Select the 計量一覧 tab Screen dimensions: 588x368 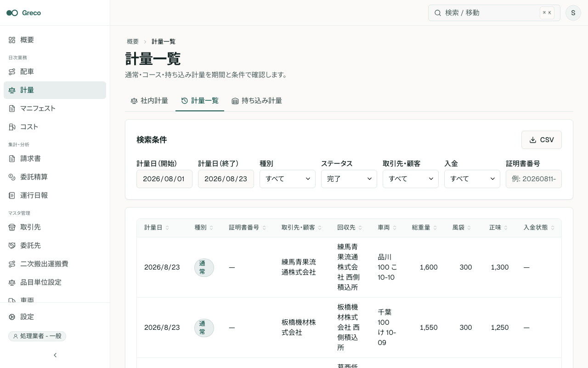[x=200, y=101]
